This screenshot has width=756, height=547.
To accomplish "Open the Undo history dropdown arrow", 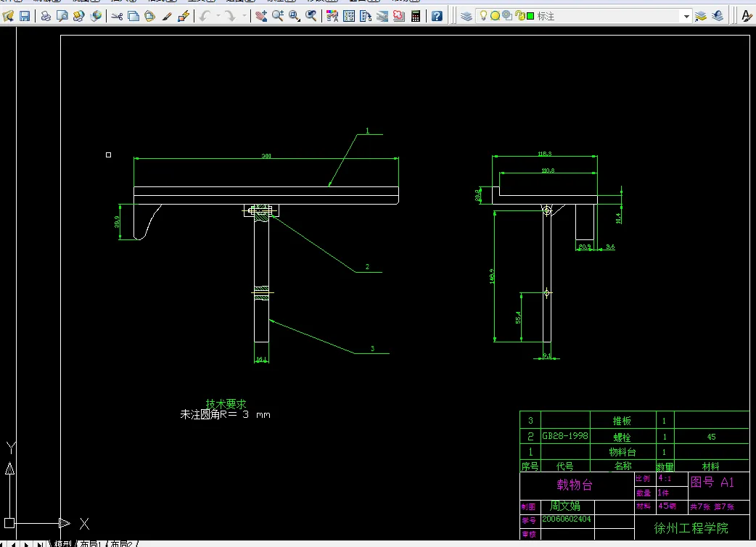I will pos(218,16).
